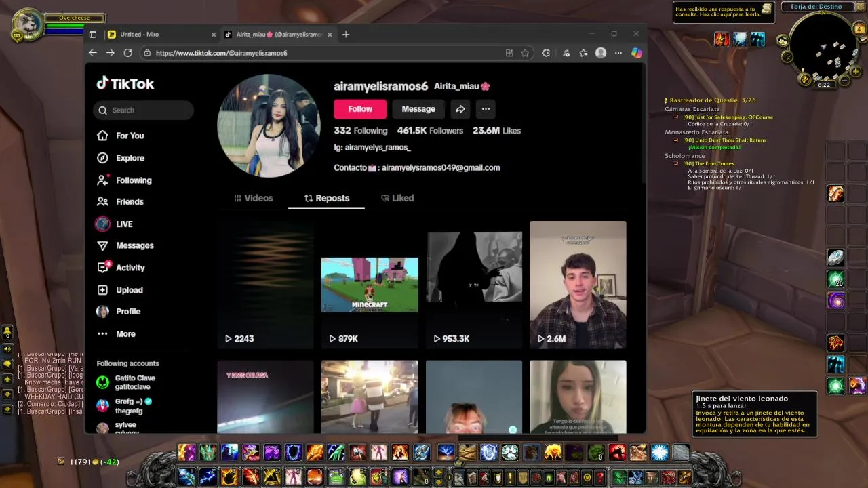868x488 pixels.
Task: Toggle world map button beside Forja del Destino
Action: [862, 7]
